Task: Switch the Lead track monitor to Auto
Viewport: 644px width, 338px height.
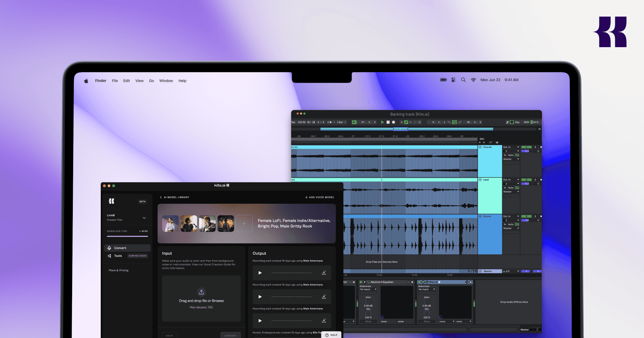Action: click(511, 188)
